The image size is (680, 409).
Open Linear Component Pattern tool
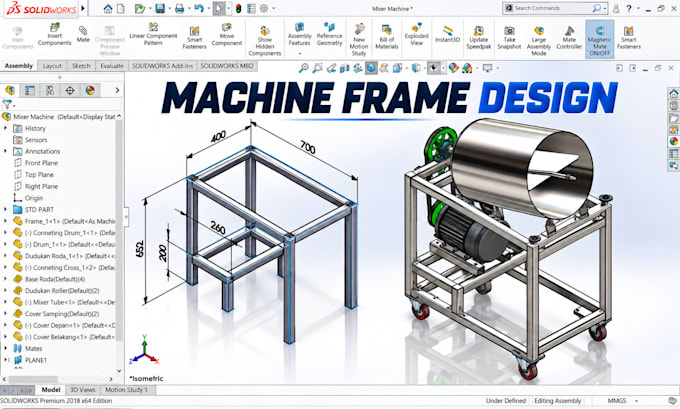tap(153, 34)
